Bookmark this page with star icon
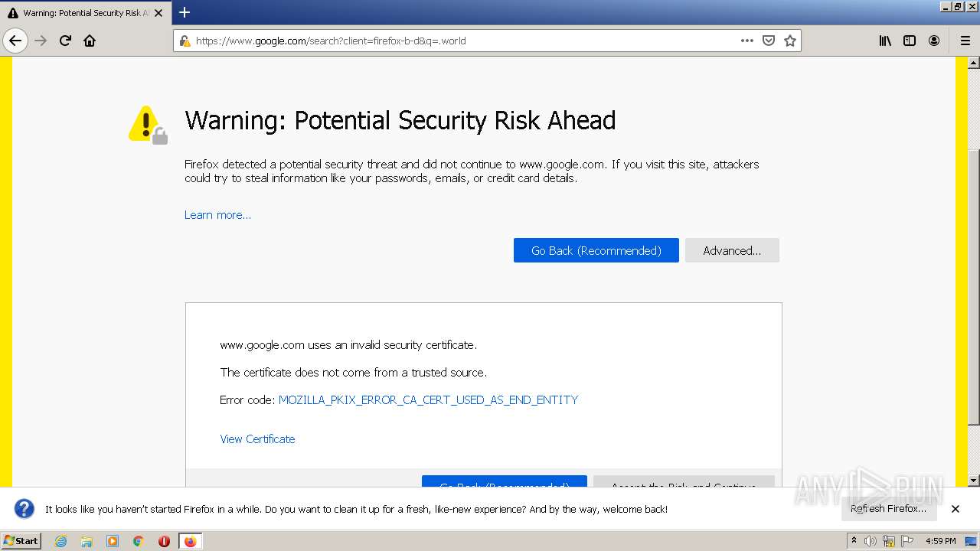This screenshot has height=551, width=980. click(x=790, y=41)
